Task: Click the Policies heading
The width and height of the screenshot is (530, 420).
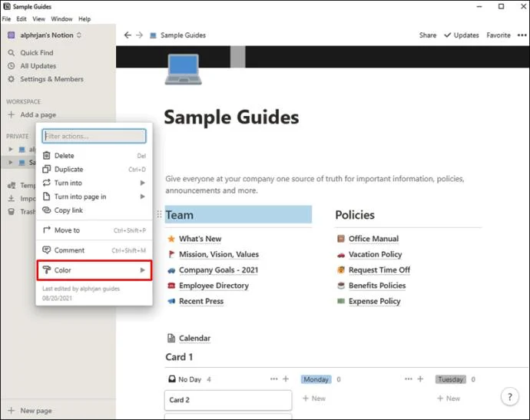Action: click(x=355, y=215)
